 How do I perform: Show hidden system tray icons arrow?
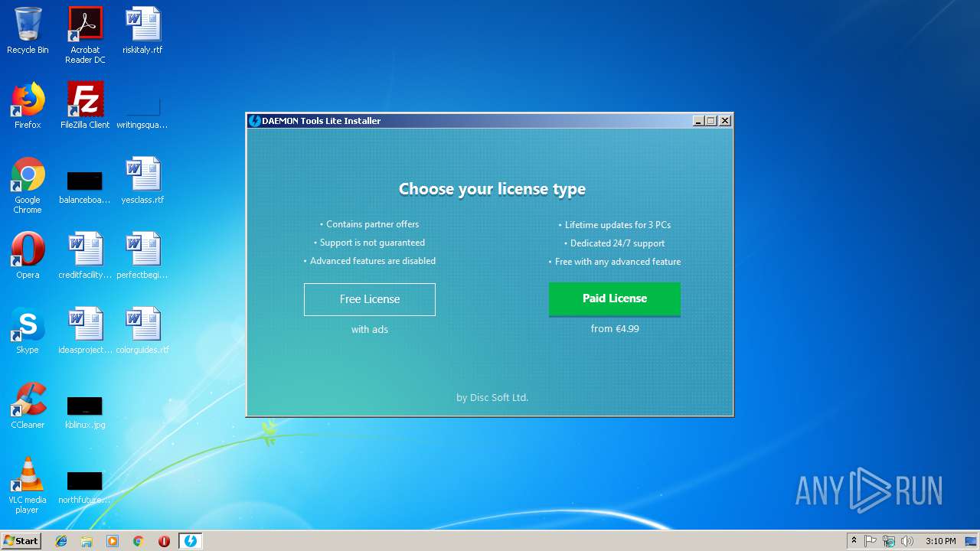point(854,541)
